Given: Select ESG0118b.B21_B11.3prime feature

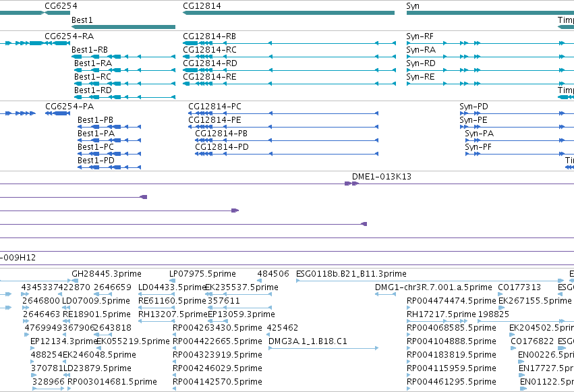Looking at the screenshot, I should click(x=351, y=274).
